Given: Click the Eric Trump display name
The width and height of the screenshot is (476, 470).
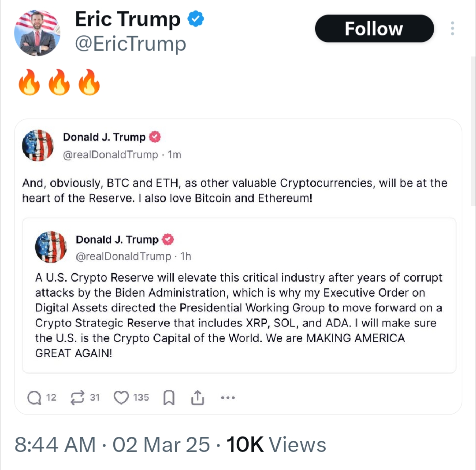Looking at the screenshot, I should point(128,19).
